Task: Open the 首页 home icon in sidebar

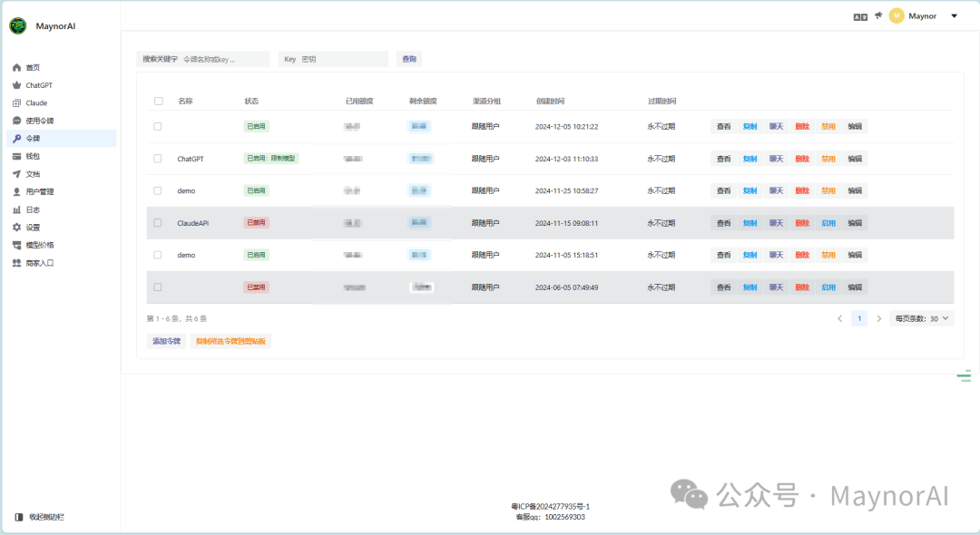Action: (16, 68)
